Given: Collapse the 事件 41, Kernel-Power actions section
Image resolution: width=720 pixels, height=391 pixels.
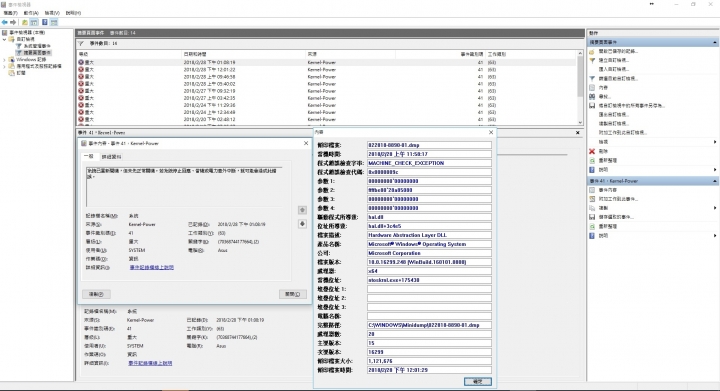Looking at the screenshot, I should click(714, 181).
